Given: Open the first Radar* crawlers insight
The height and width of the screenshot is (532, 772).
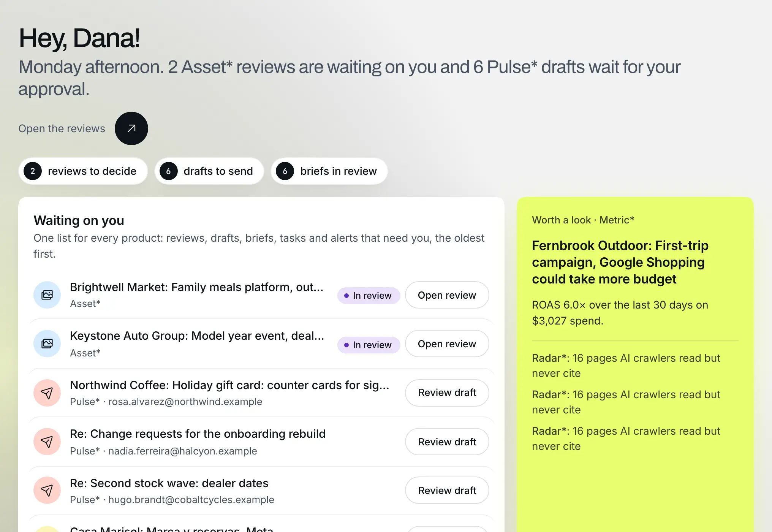Looking at the screenshot, I should [626, 366].
